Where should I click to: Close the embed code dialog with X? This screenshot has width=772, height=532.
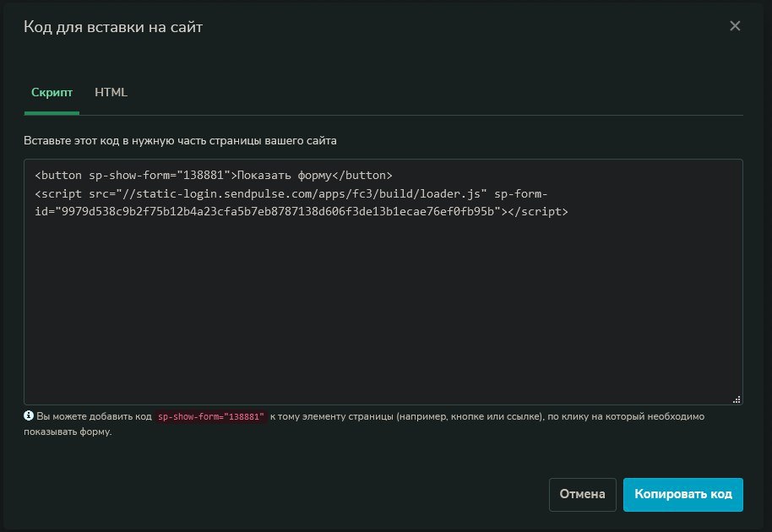point(735,26)
